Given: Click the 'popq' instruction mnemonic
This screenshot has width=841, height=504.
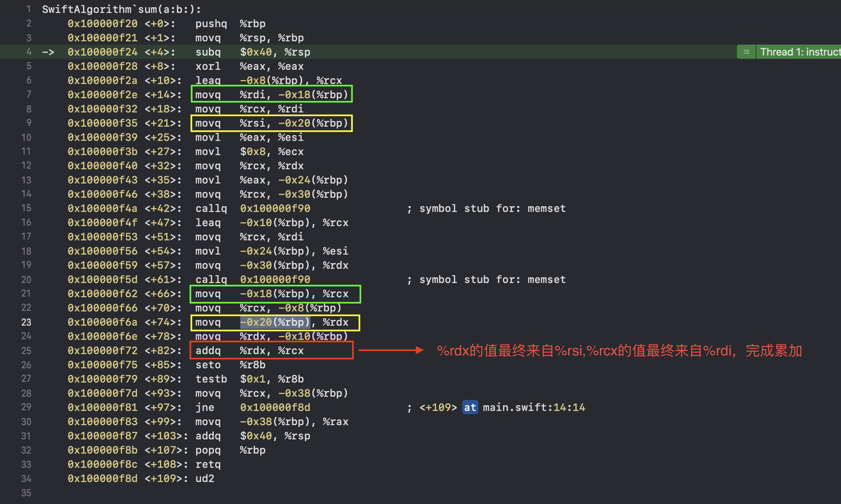Looking at the screenshot, I should 208,450.
